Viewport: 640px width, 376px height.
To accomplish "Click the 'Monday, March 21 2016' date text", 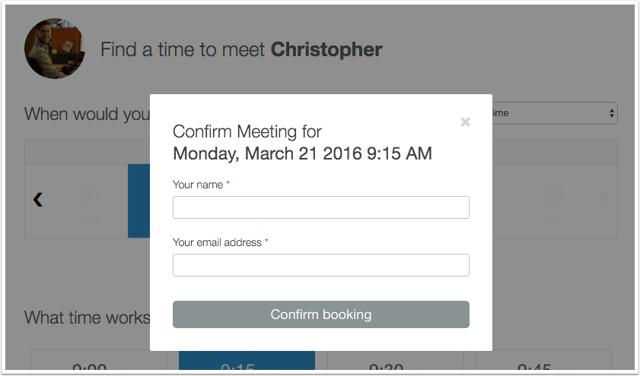I will pyautogui.click(x=268, y=154).
